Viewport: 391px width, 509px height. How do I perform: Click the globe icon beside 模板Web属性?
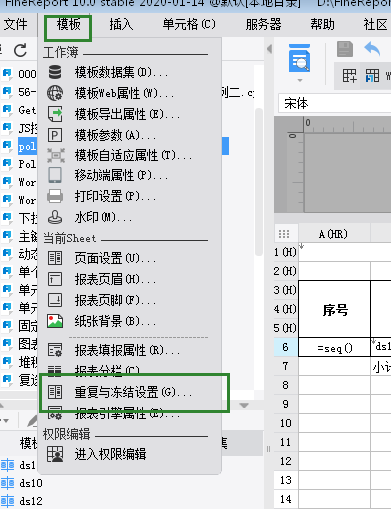55,93
